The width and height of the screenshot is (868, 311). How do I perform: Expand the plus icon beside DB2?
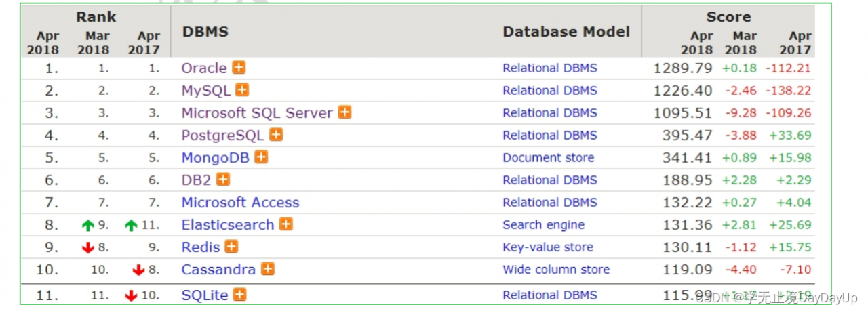[223, 180]
